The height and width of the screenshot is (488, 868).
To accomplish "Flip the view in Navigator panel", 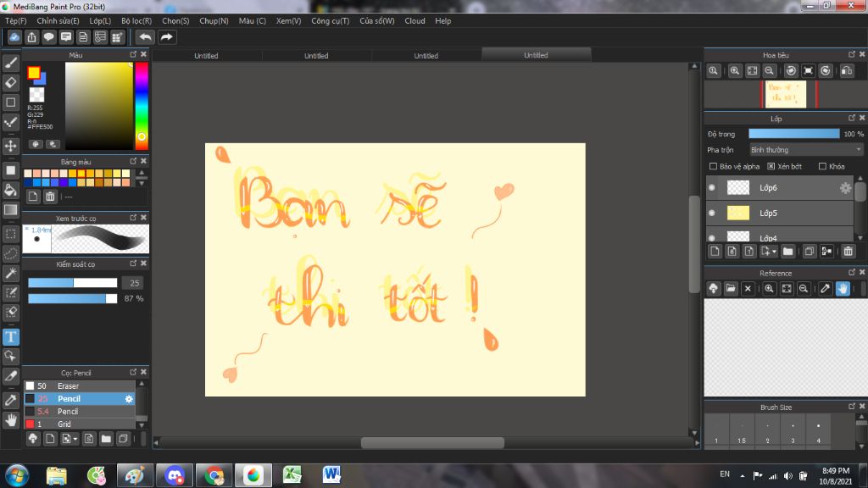I will click(847, 71).
